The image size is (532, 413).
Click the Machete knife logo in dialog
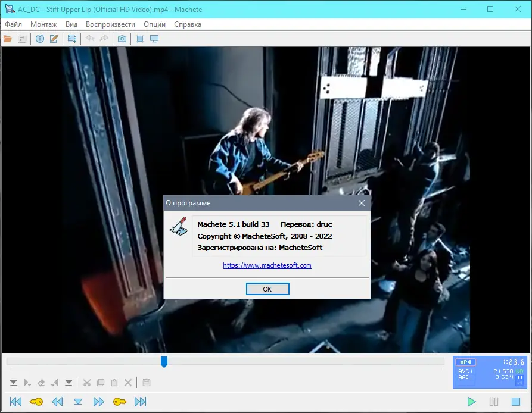(179, 226)
